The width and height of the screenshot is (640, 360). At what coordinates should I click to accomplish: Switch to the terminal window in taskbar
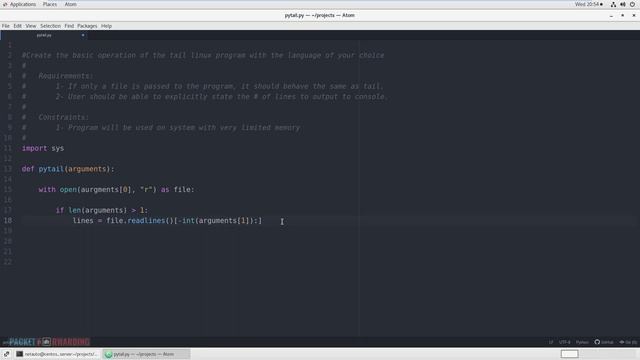point(57,354)
